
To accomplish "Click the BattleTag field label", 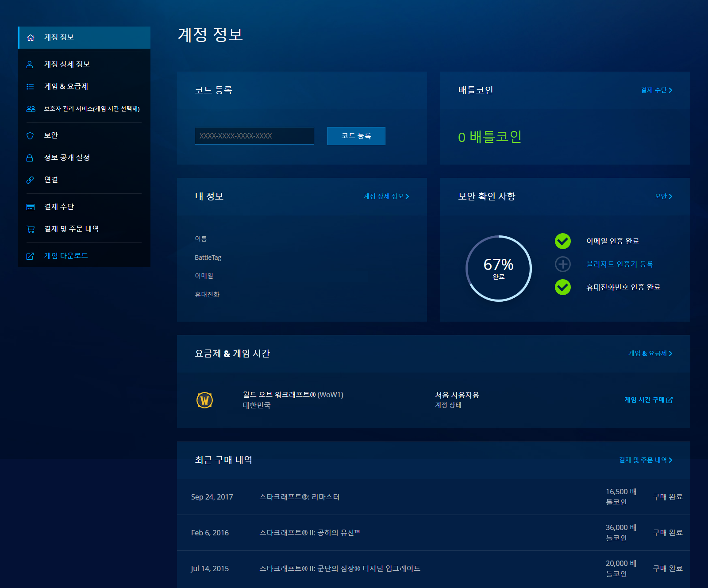I will (x=208, y=257).
